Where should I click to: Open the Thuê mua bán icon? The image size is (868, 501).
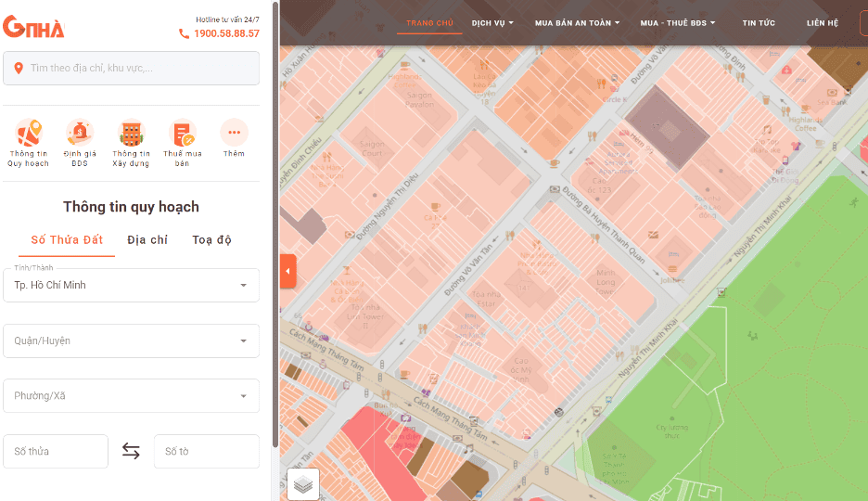[x=182, y=133]
